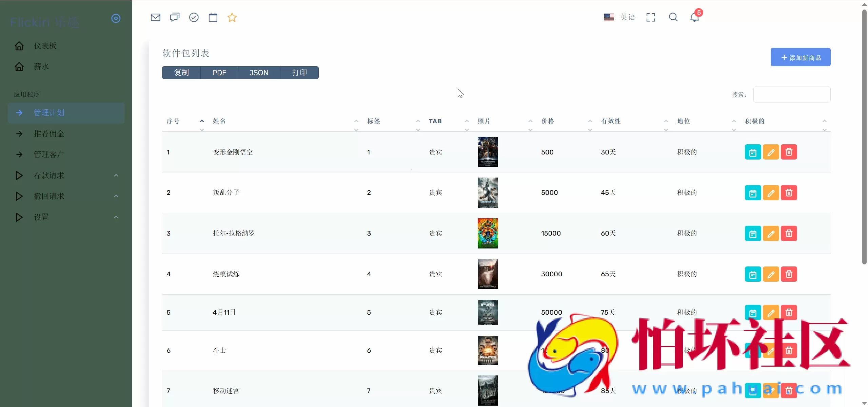Open the notification bell with badge 5

[x=694, y=17]
